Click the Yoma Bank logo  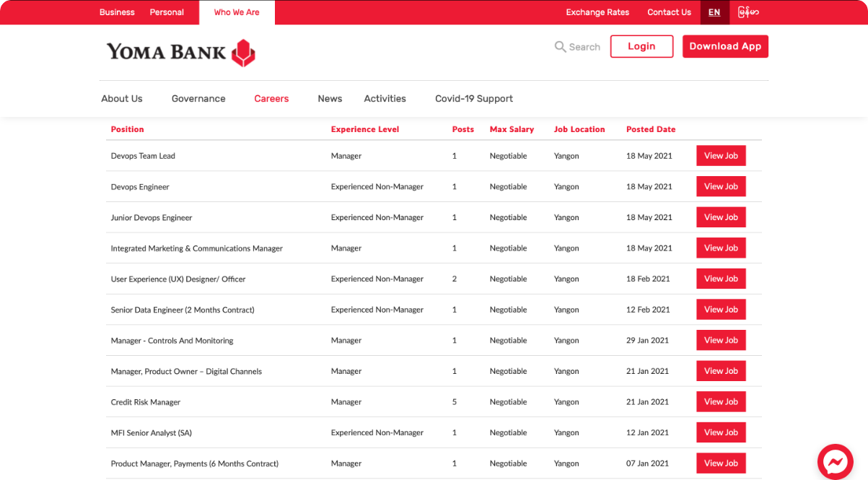(x=180, y=52)
